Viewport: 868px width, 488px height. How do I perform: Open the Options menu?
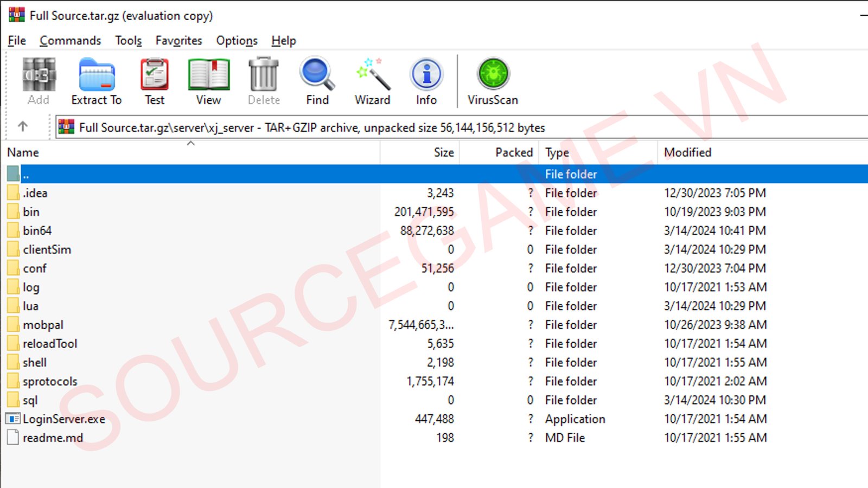coord(237,41)
